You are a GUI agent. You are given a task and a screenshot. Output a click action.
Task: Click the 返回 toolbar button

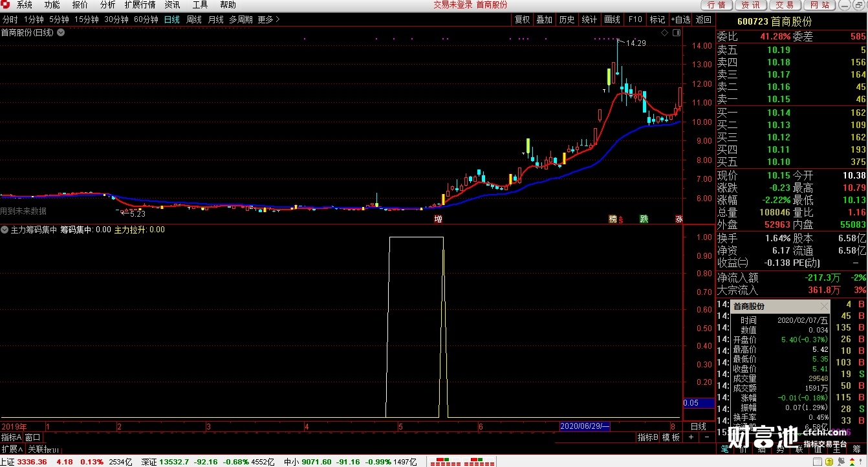(x=704, y=19)
